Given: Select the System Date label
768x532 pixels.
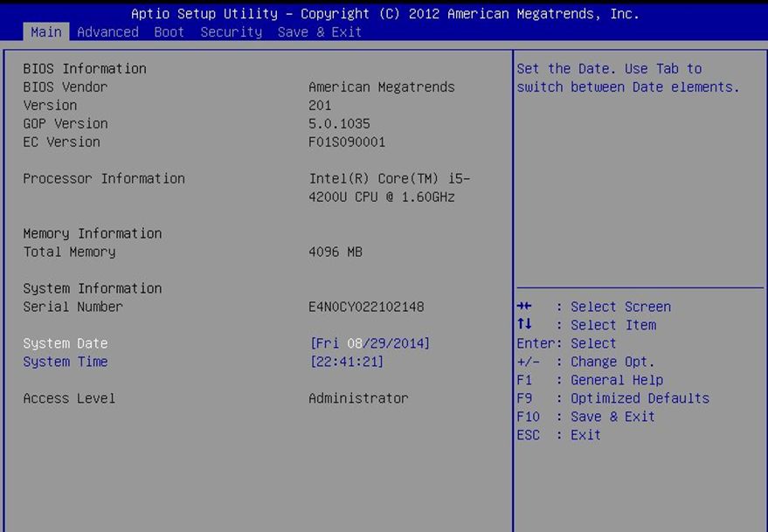Looking at the screenshot, I should point(66,343).
